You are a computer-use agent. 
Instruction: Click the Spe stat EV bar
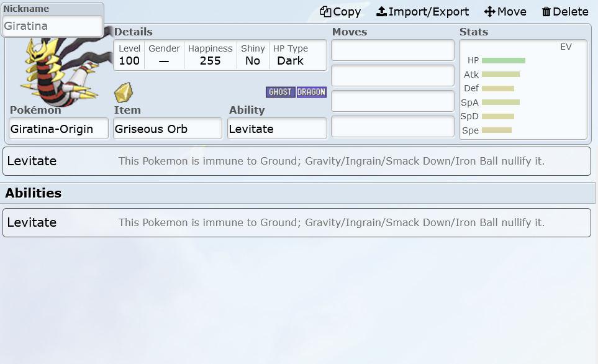tap(497, 130)
